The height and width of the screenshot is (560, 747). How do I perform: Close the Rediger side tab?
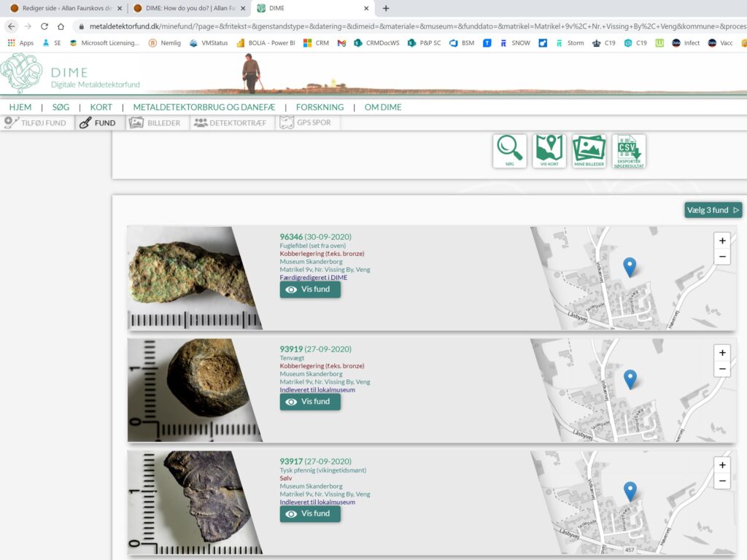[x=120, y=8]
